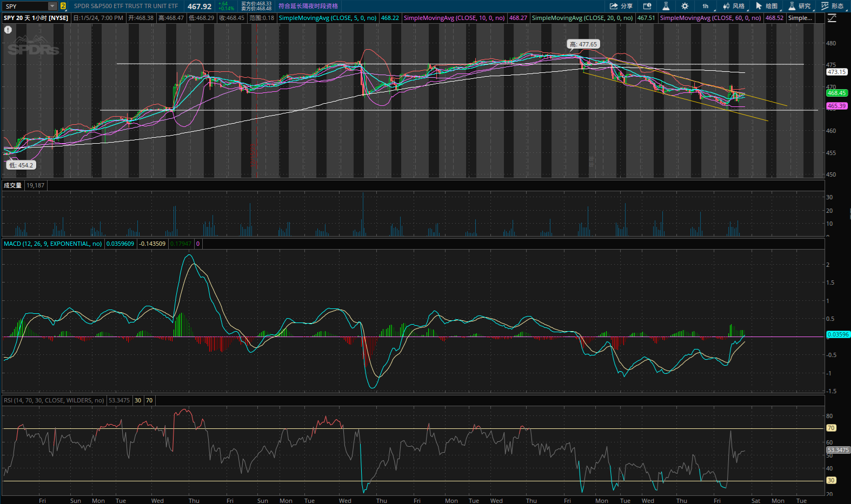Click the 买方价:468.33 bid quote
The width and height of the screenshot is (851, 504).
click(x=256, y=4)
